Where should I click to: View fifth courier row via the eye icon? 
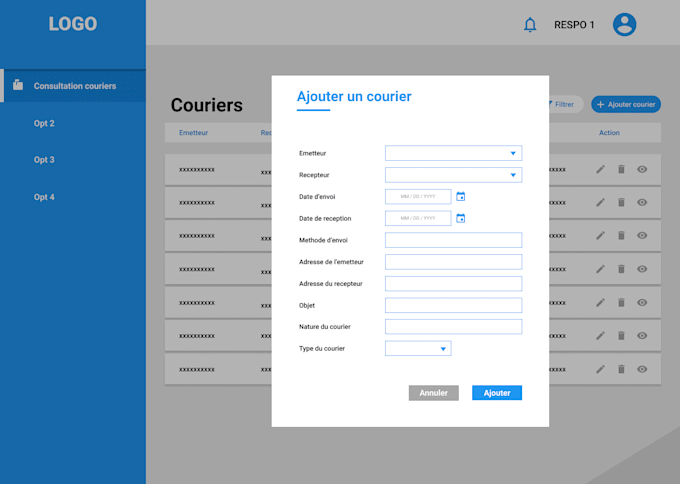point(642,302)
